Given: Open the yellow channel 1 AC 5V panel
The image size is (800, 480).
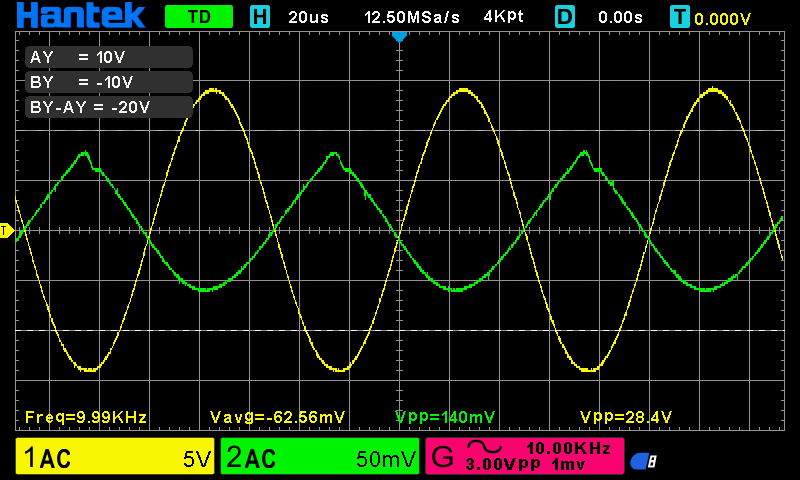Looking at the screenshot, I should pos(115,456).
